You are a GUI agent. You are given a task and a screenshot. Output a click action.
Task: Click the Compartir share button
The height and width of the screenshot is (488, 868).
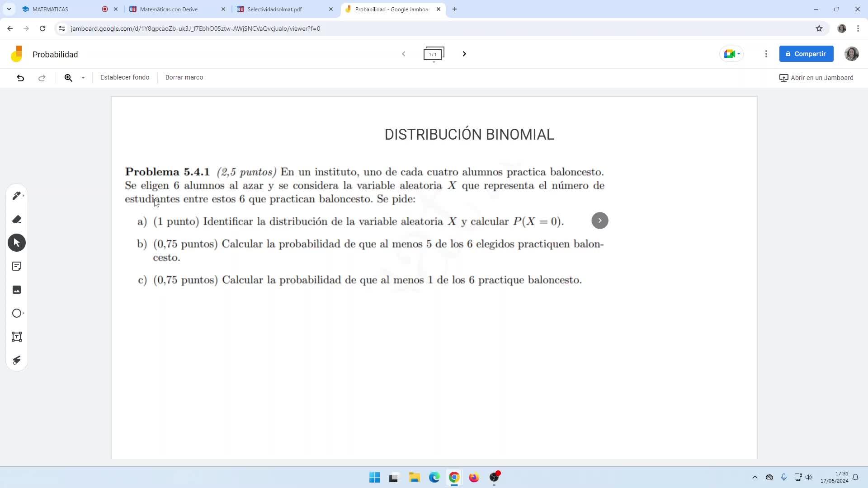tap(806, 54)
